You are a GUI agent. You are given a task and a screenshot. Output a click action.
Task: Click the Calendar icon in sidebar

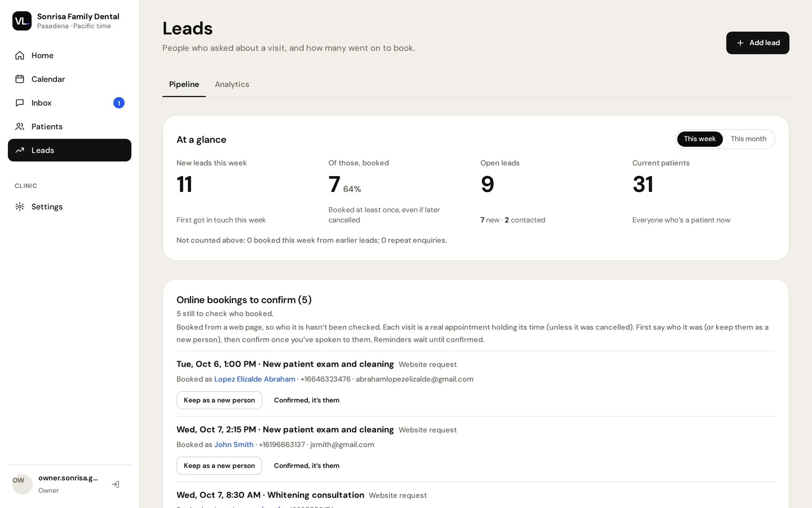click(x=19, y=79)
